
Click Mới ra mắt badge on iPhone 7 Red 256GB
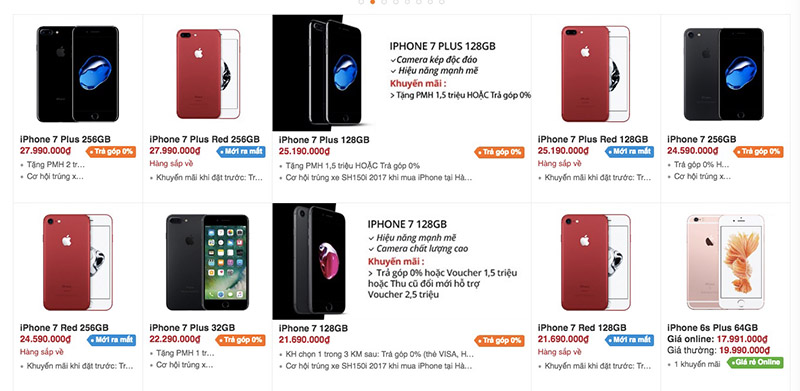111,340
